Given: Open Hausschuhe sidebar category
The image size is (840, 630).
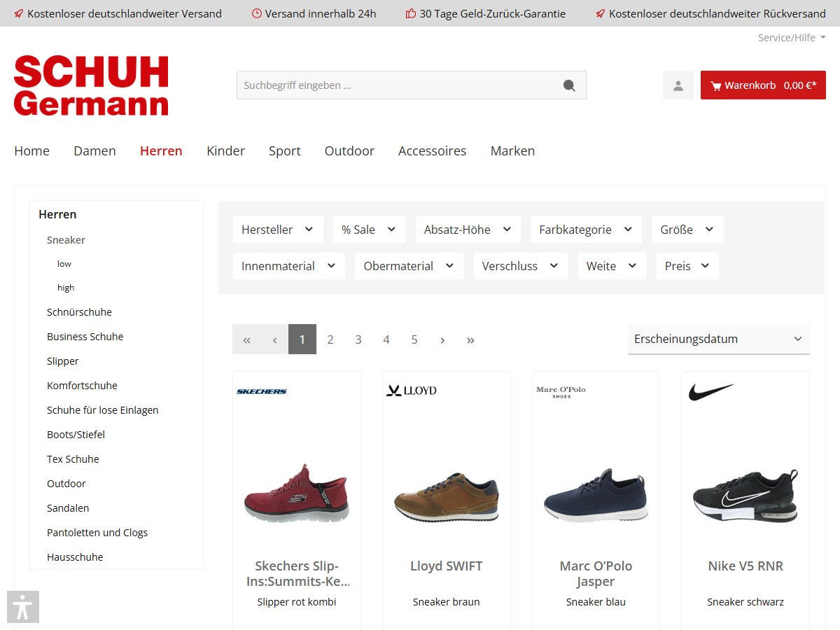Looking at the screenshot, I should [x=75, y=557].
